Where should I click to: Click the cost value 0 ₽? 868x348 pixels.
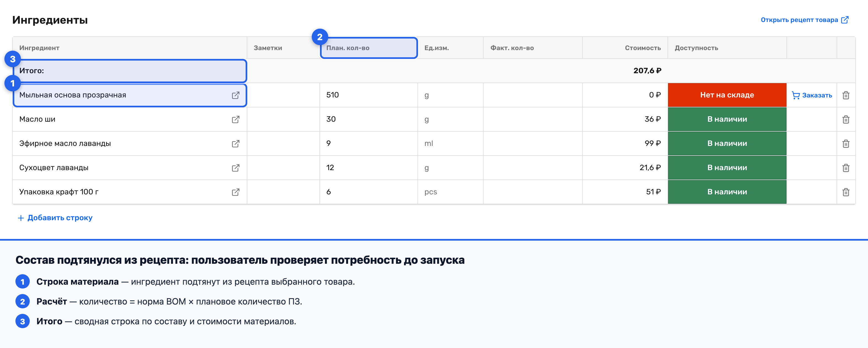(x=655, y=95)
